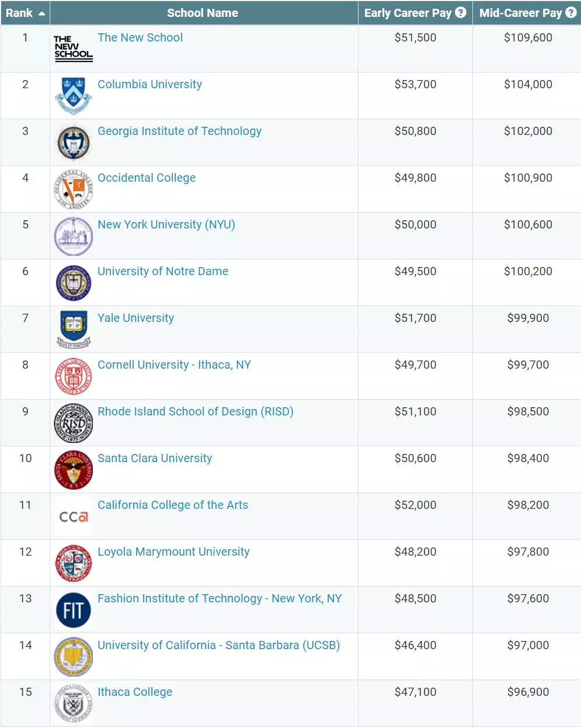Click the Cornell University seal logo

pos(74,376)
